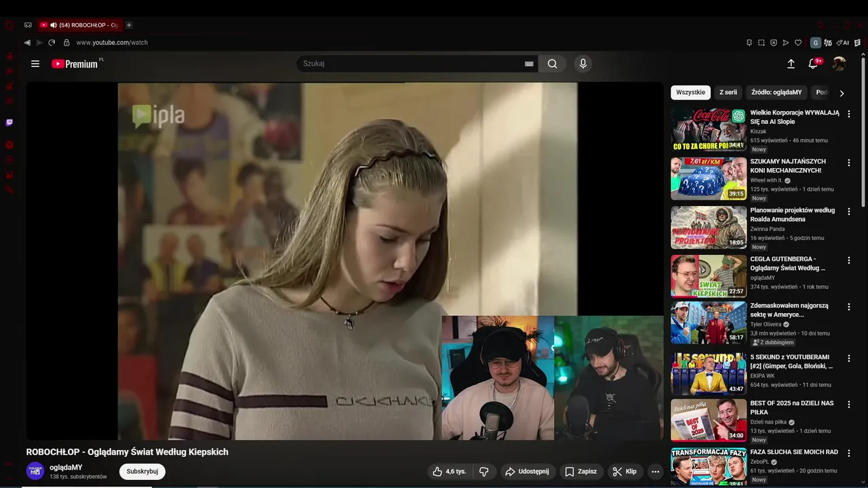Select the Z serii filter chip
This screenshot has width=868, height=488.
(728, 92)
